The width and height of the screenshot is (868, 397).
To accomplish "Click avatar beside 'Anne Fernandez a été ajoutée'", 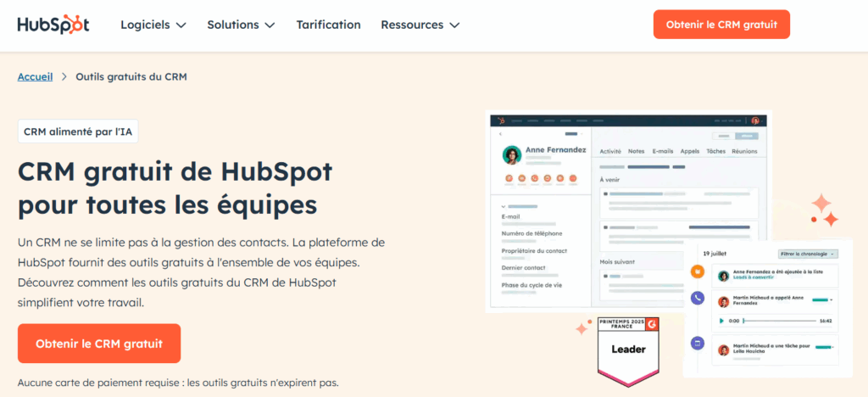I will (724, 276).
